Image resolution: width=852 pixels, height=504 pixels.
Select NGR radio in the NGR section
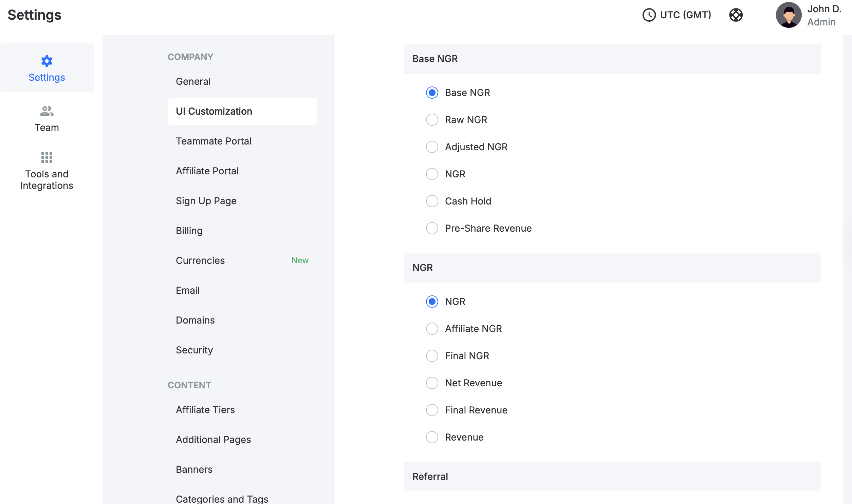tap(432, 302)
